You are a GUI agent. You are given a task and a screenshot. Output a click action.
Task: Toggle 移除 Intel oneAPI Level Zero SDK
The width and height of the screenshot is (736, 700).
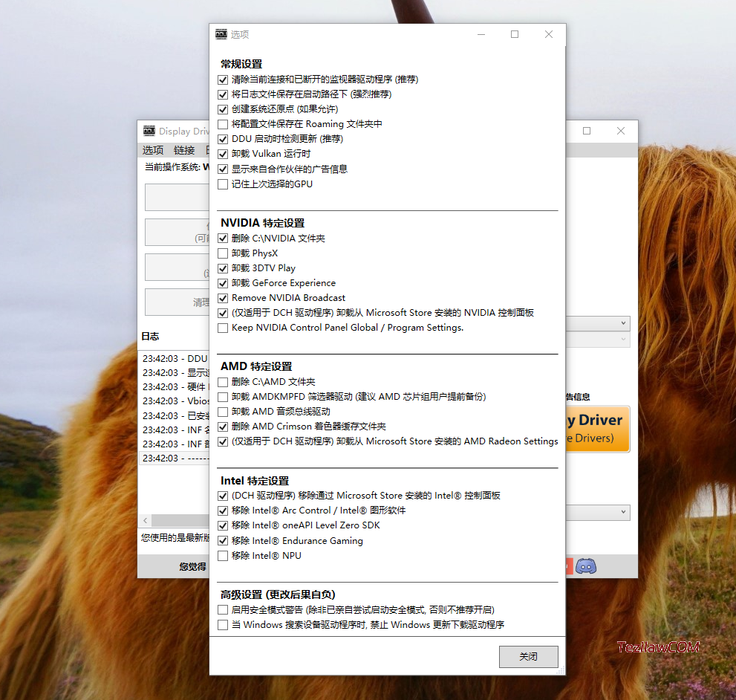pos(223,525)
